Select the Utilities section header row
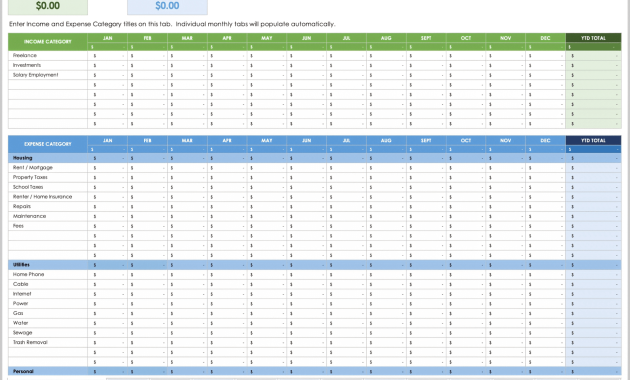 tap(315, 265)
